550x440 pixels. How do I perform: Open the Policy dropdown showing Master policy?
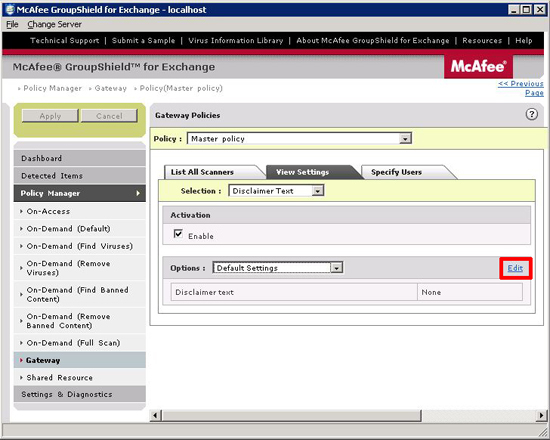click(x=300, y=139)
